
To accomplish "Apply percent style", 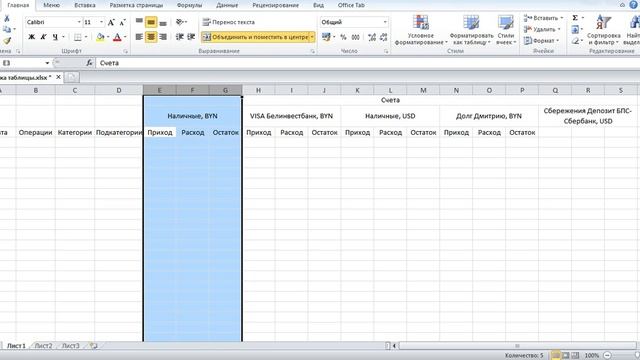I will click(343, 37).
